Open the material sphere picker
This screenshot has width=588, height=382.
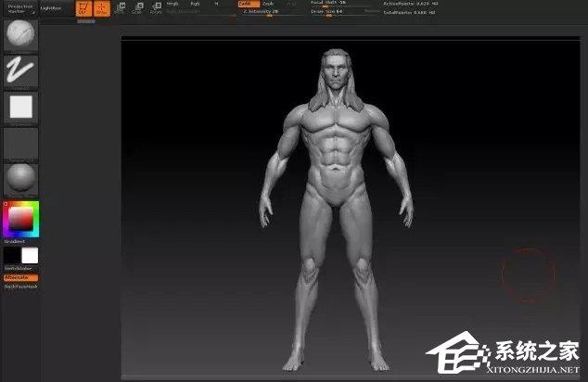coord(20,177)
